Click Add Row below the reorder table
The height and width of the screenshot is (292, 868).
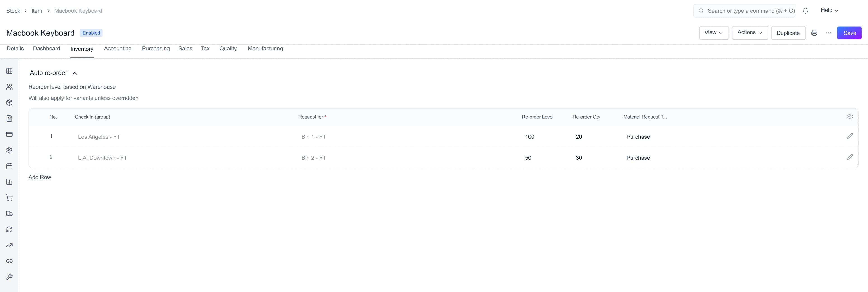pos(39,177)
